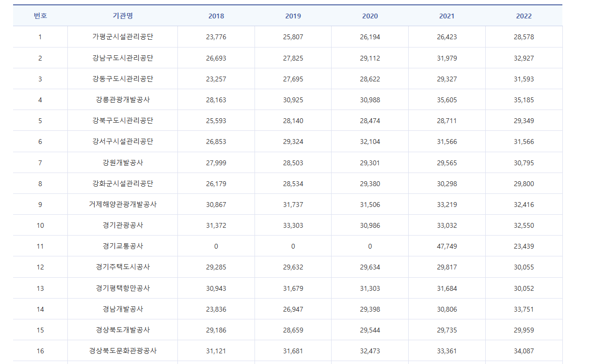This screenshot has height=364, width=590.
Task: Click the 2020 column header
Action: point(370,16)
